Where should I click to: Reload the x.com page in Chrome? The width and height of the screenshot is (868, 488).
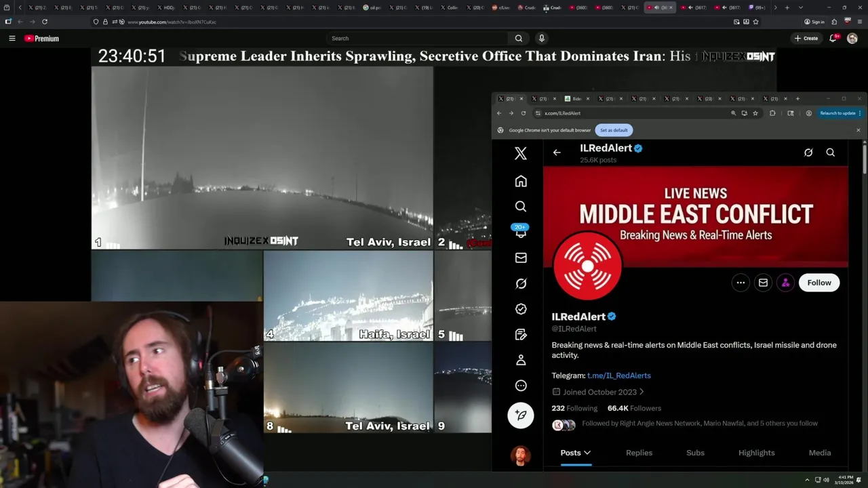click(522, 113)
